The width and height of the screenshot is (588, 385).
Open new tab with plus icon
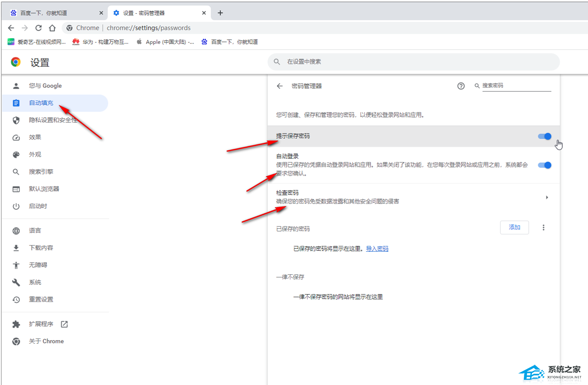click(220, 13)
